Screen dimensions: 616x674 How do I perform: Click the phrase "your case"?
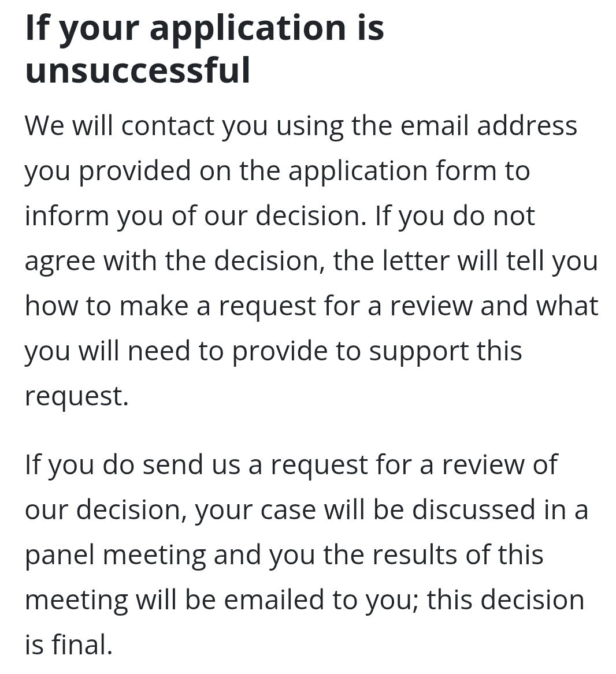pyautogui.click(x=255, y=510)
